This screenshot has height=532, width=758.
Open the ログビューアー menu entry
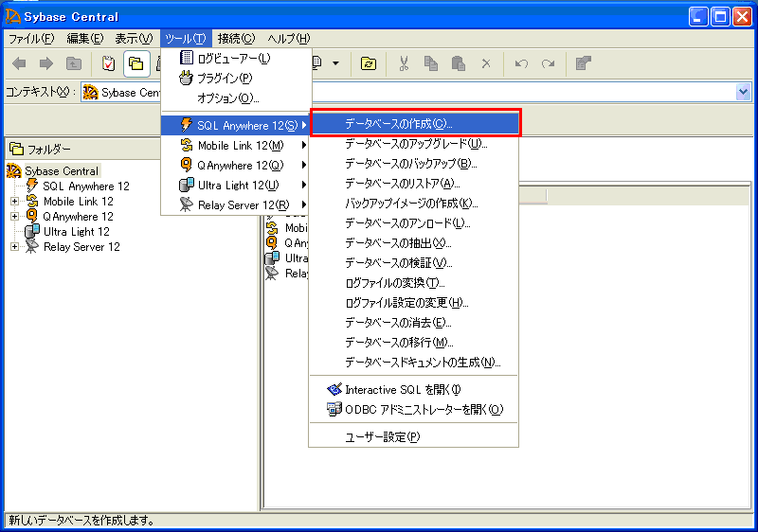233,58
